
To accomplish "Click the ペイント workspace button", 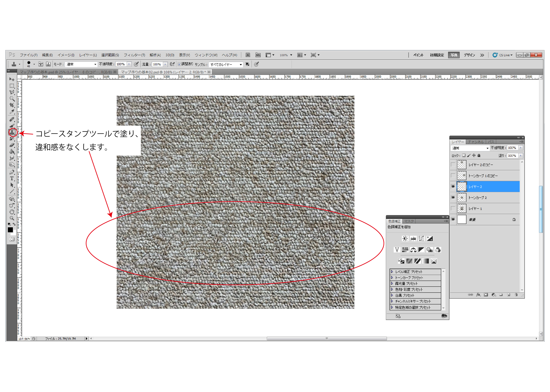I will tap(418, 55).
